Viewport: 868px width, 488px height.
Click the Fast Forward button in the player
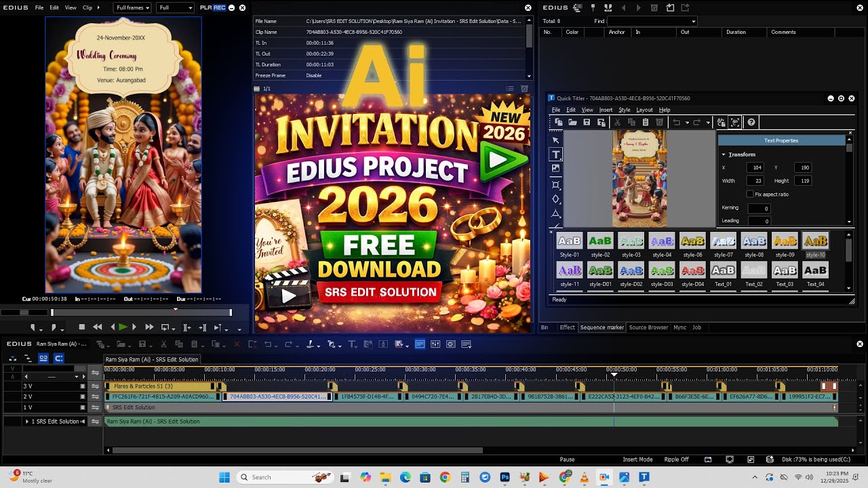click(149, 327)
